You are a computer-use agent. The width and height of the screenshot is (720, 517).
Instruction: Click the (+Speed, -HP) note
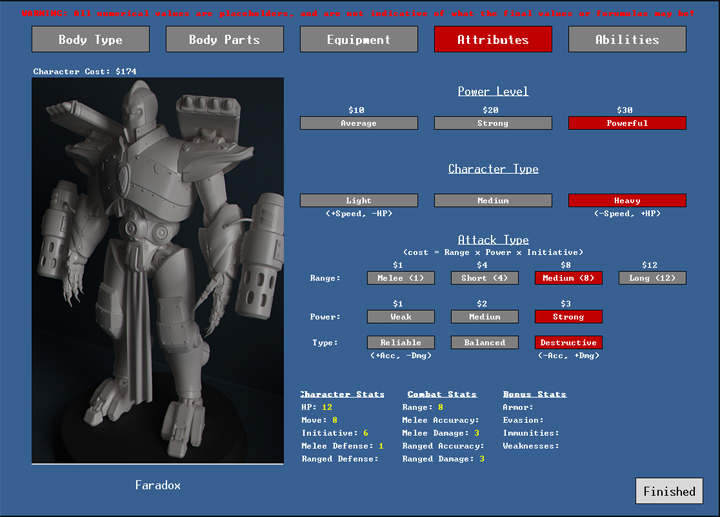(x=359, y=213)
